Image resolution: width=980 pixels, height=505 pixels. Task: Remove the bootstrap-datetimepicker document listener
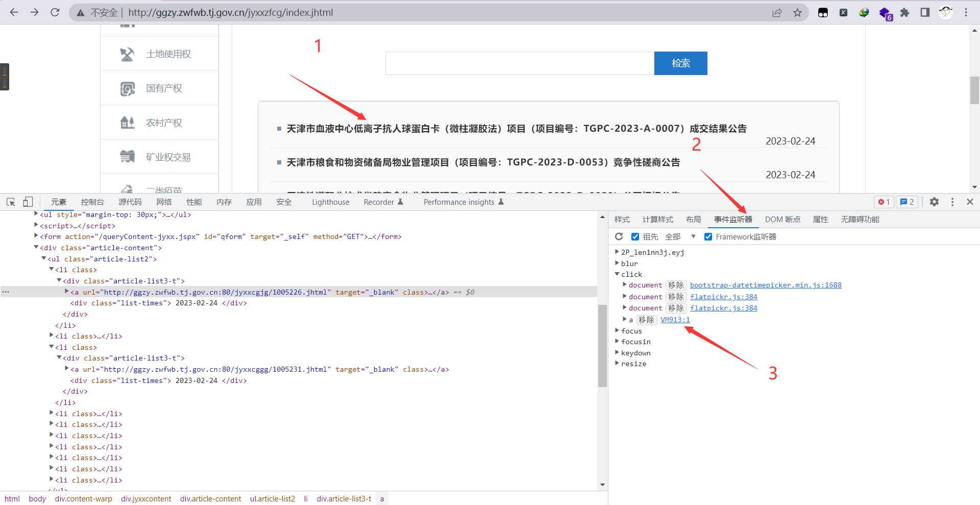676,285
